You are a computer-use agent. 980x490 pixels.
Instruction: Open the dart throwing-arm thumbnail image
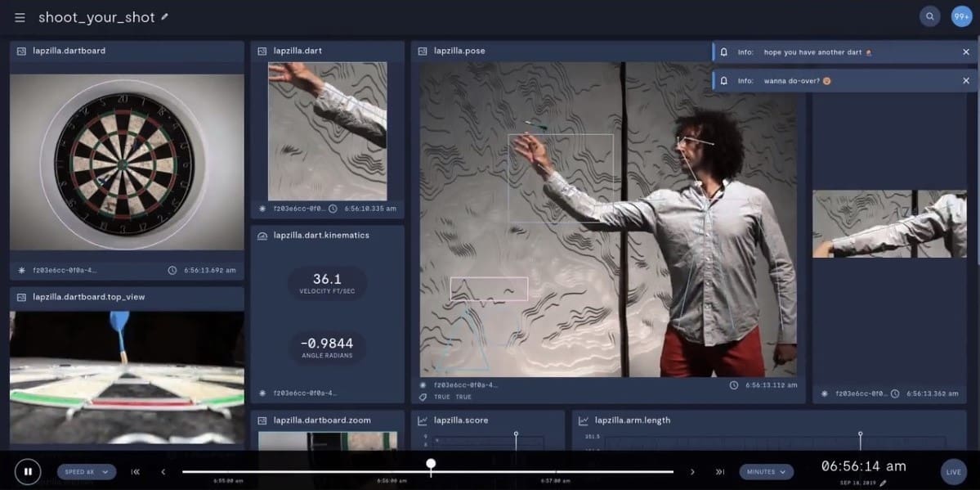point(328,131)
